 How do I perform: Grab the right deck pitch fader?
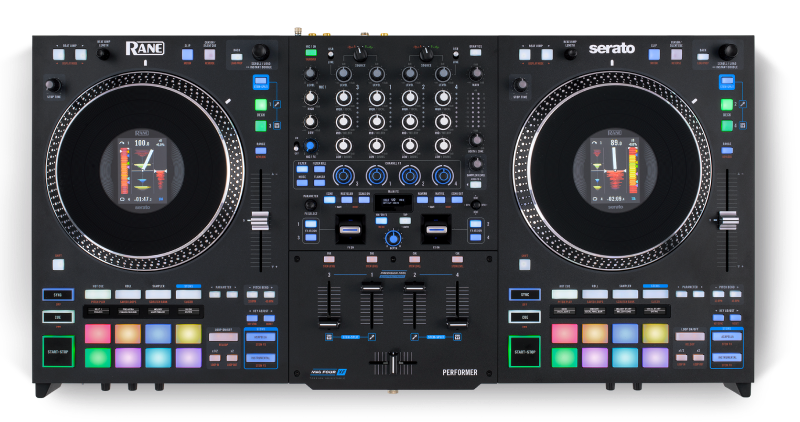(729, 221)
